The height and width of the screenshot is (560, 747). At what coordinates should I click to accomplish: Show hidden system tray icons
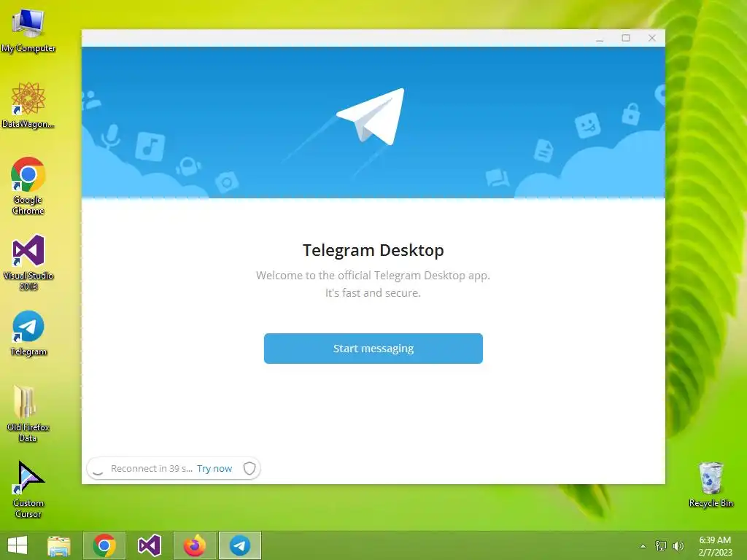click(x=643, y=546)
